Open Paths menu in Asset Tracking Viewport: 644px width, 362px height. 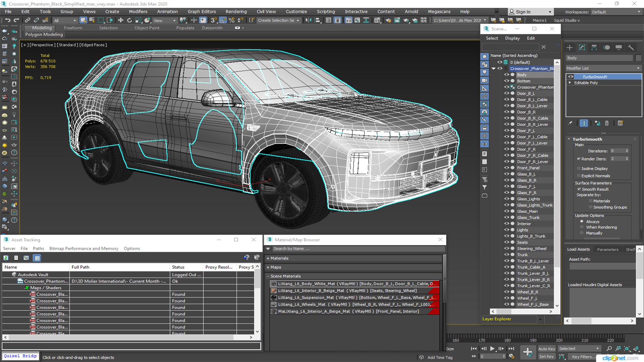click(38, 248)
